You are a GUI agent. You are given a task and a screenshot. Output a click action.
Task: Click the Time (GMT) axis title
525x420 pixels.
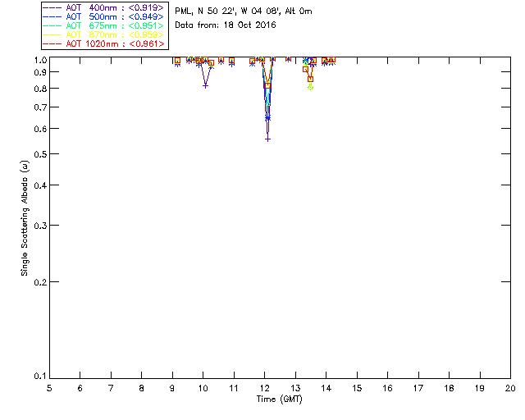(x=280, y=399)
